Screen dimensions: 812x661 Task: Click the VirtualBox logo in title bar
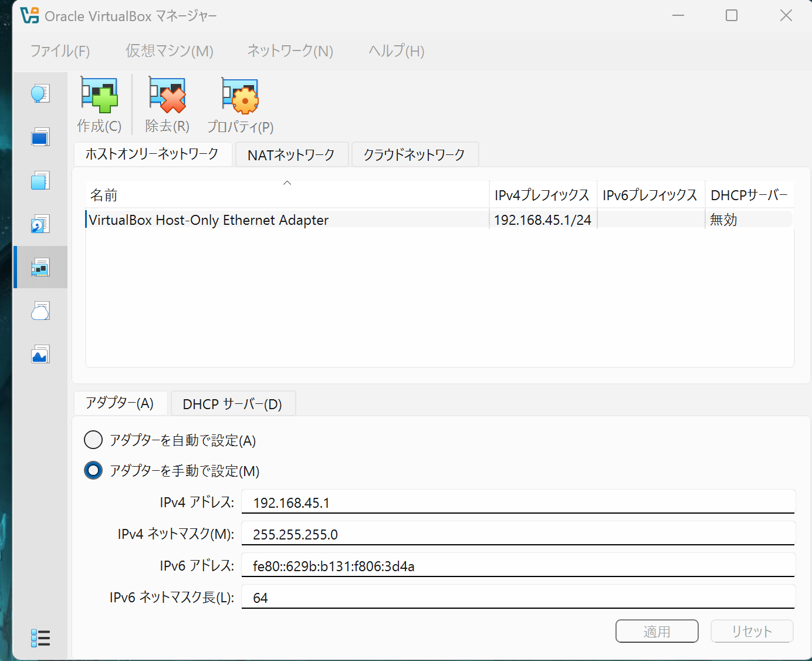(x=29, y=16)
